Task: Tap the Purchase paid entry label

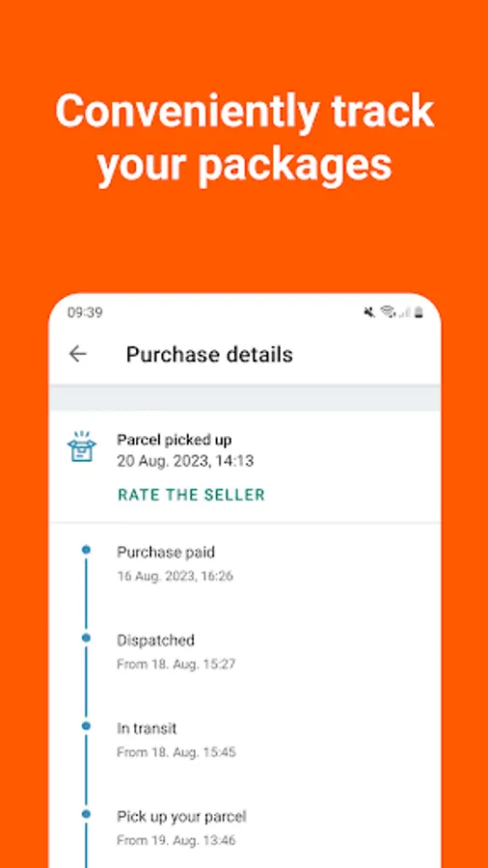Action: pyautogui.click(x=166, y=552)
